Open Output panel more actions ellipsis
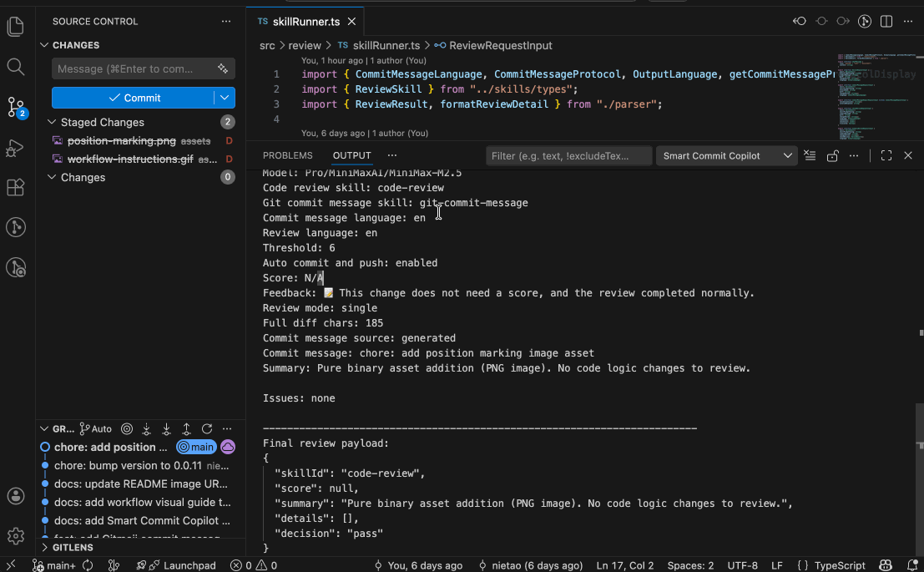 click(854, 155)
